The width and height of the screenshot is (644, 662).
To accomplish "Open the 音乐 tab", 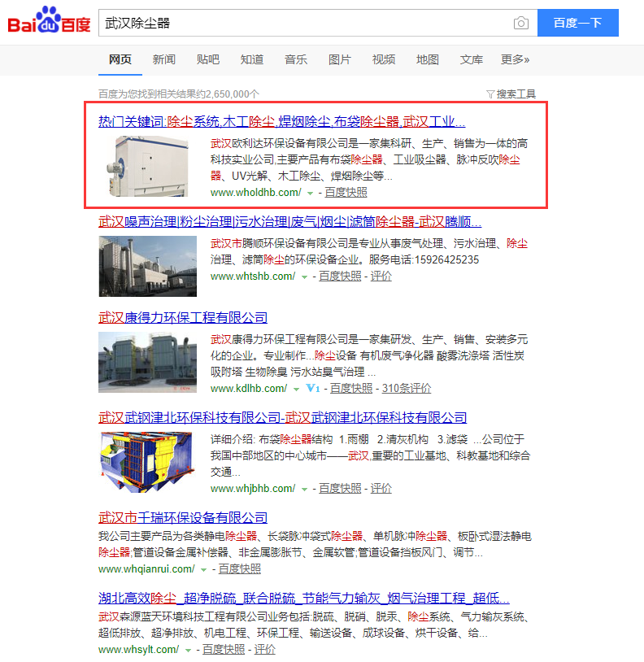I will pyautogui.click(x=296, y=59).
